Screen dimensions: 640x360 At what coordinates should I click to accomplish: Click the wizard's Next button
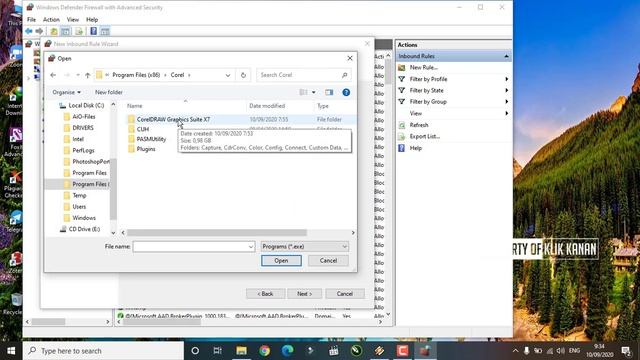(x=304, y=294)
